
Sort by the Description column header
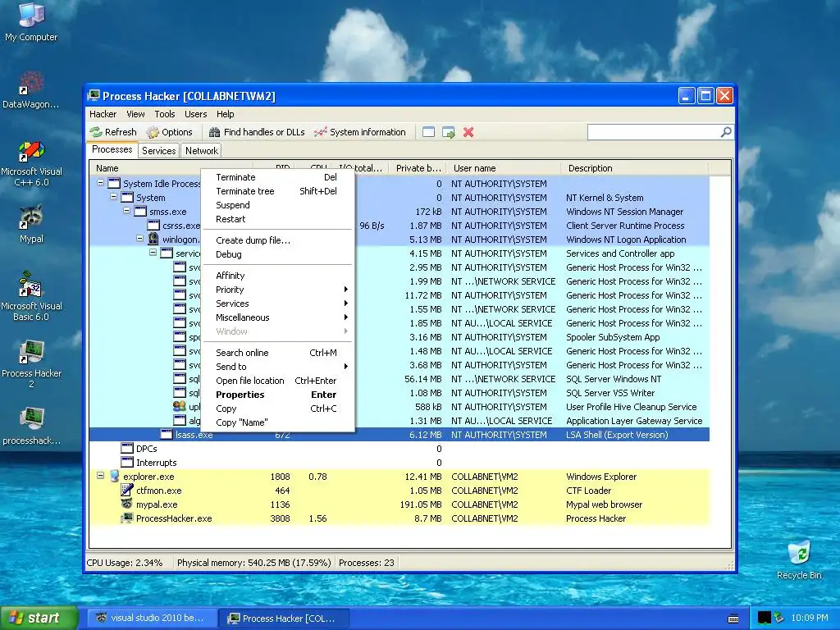pyautogui.click(x=635, y=167)
